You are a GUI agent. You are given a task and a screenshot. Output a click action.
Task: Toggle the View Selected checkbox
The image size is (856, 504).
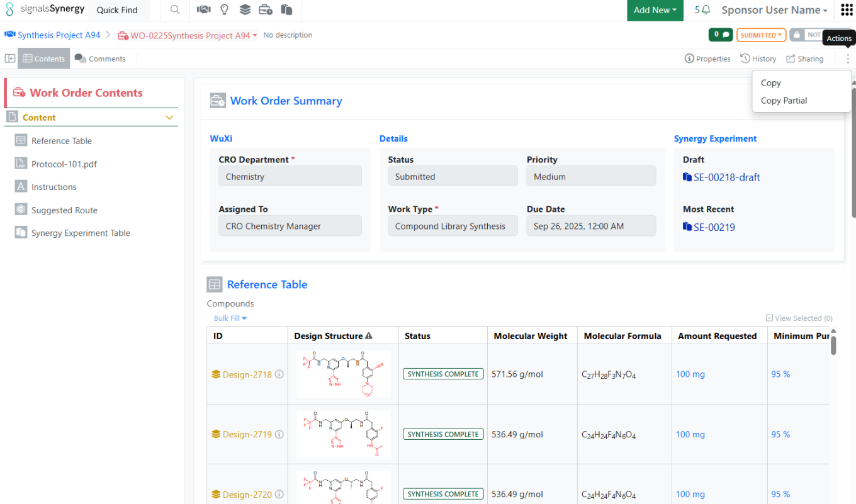tap(769, 318)
